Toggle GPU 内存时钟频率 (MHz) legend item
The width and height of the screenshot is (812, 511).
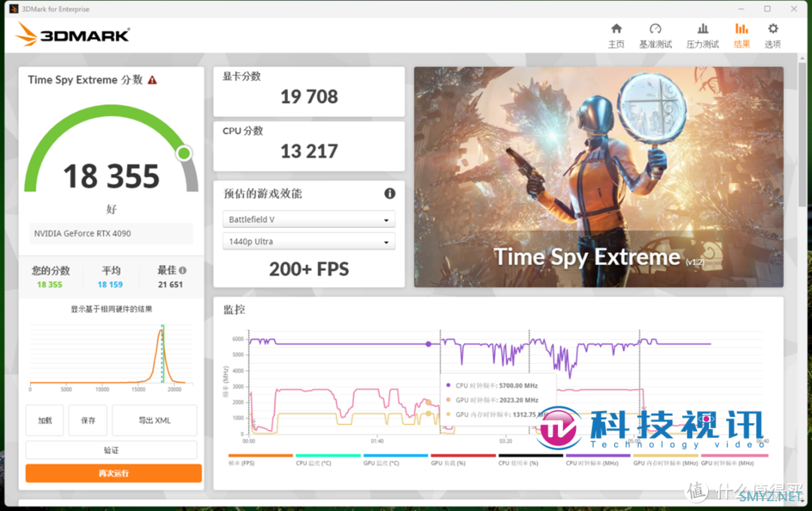[665, 460]
